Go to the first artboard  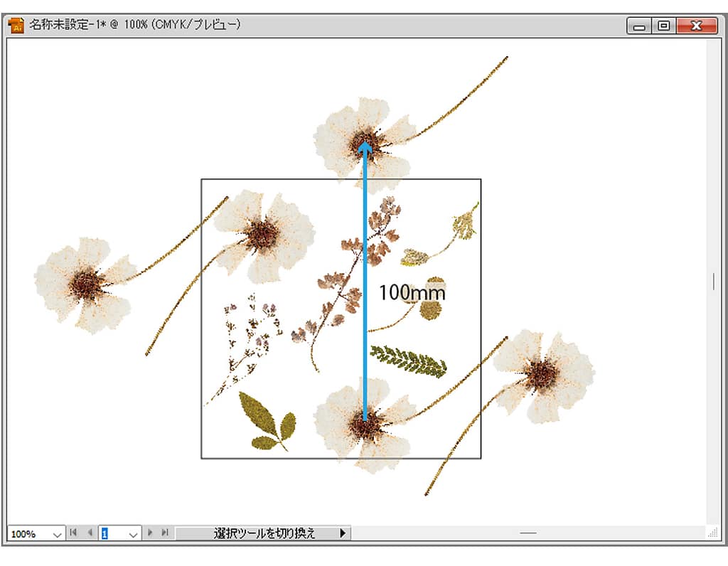click(73, 533)
